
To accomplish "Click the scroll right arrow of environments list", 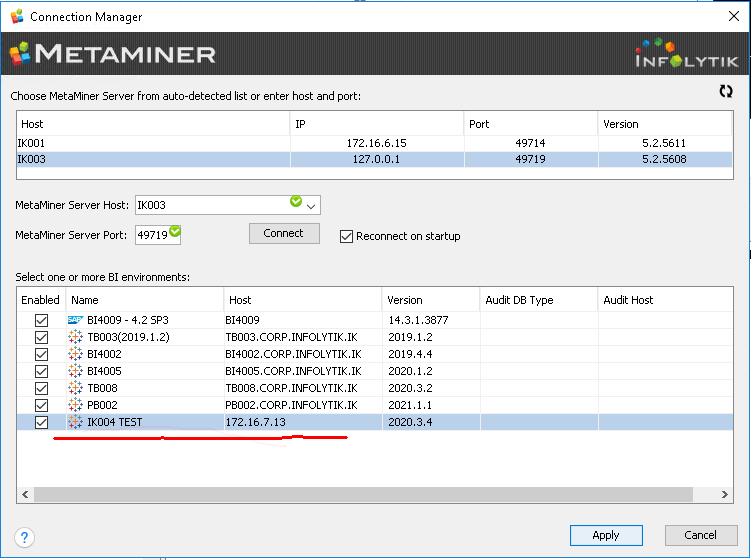I will 725,494.
